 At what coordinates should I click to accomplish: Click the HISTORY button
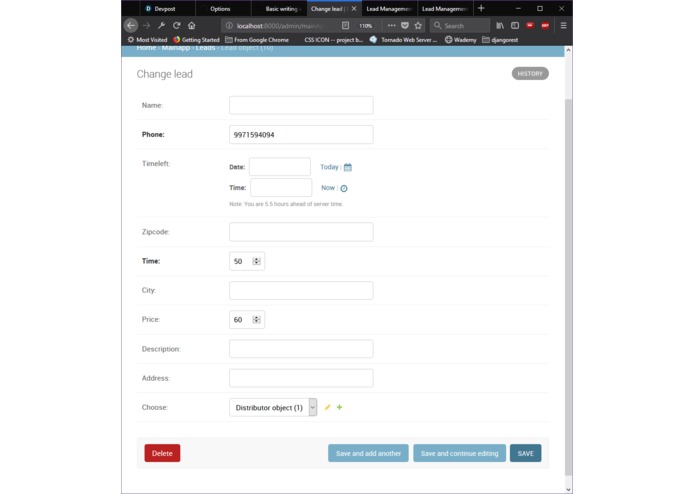click(x=530, y=74)
